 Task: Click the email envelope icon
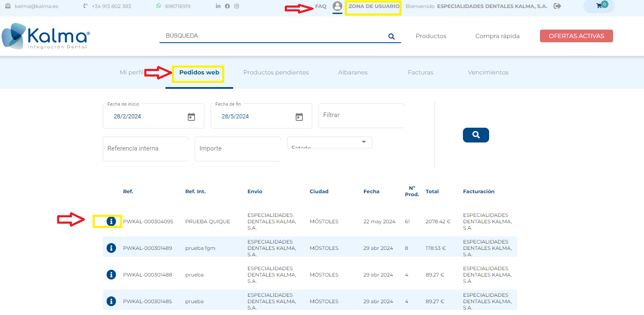coord(8,6)
